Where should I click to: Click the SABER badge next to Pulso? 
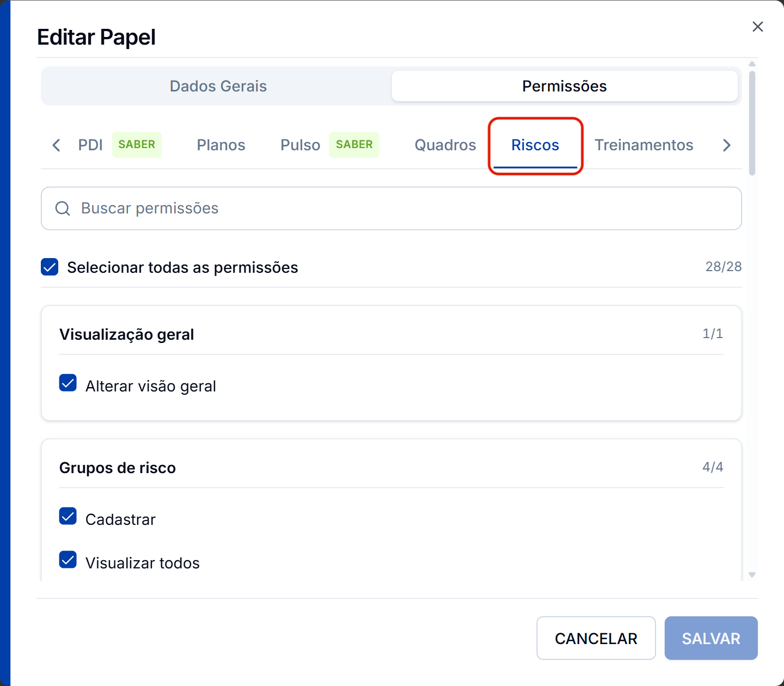pyautogui.click(x=354, y=145)
